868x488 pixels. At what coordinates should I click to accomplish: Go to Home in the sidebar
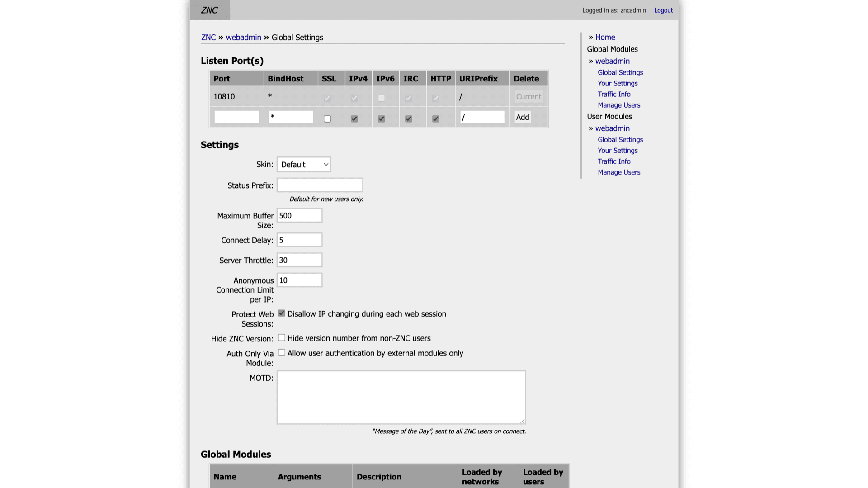pos(605,37)
